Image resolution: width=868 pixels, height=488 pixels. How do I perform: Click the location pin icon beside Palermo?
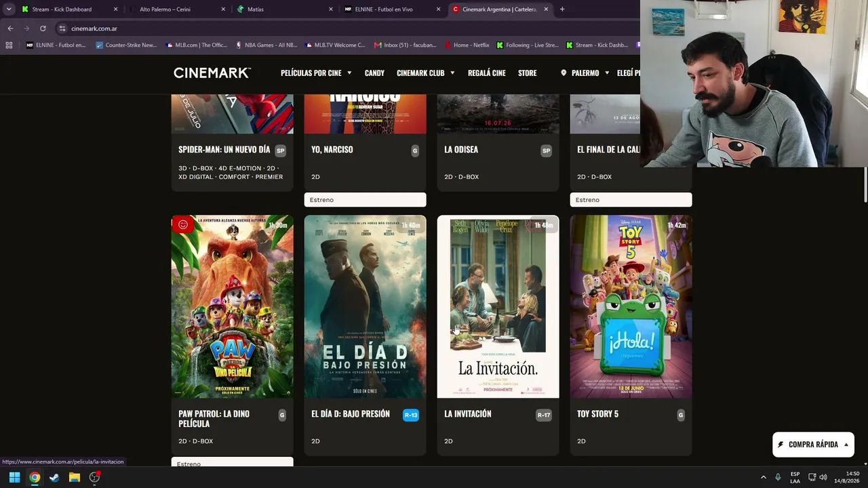pos(564,73)
